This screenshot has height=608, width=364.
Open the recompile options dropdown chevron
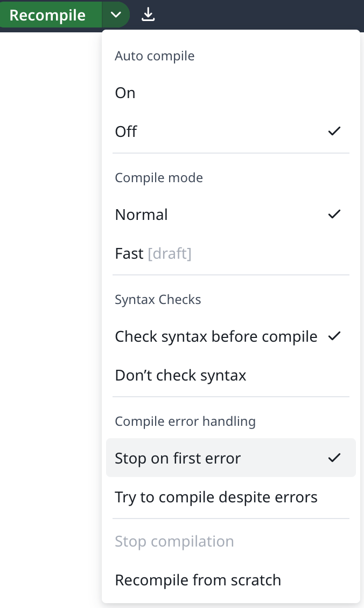(116, 15)
